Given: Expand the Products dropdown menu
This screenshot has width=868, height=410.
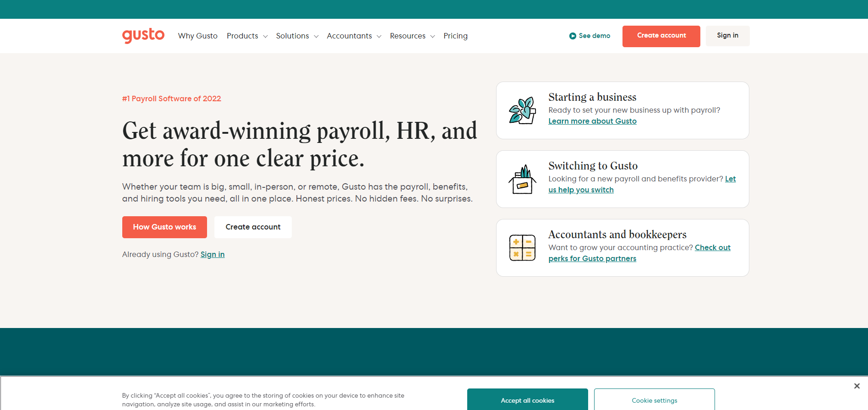Looking at the screenshot, I should coord(247,36).
